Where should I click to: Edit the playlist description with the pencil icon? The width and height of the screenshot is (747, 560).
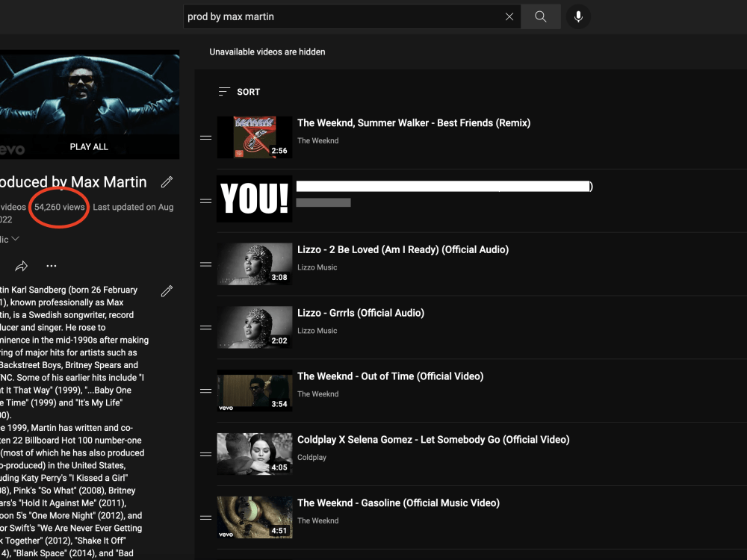167,291
